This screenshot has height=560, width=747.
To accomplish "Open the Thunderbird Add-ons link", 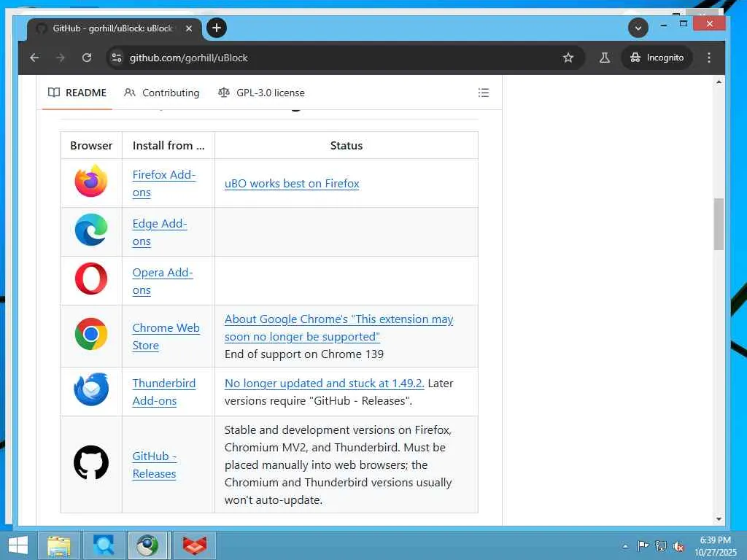I will point(164,392).
